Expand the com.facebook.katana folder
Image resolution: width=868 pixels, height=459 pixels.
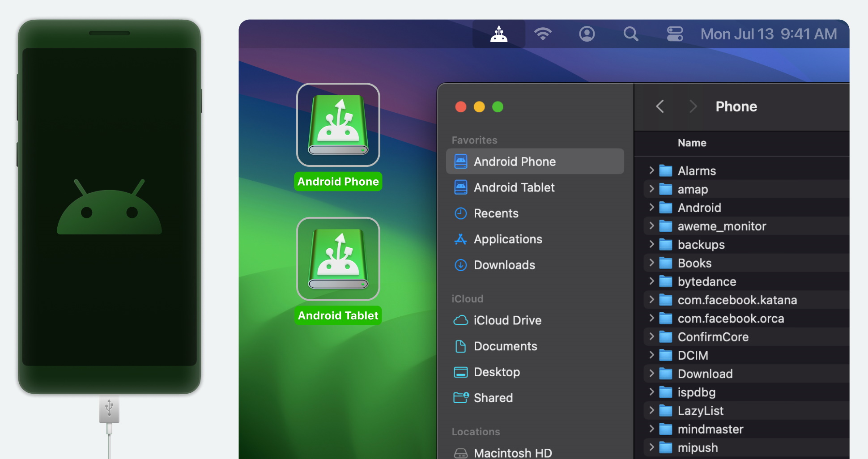651,300
